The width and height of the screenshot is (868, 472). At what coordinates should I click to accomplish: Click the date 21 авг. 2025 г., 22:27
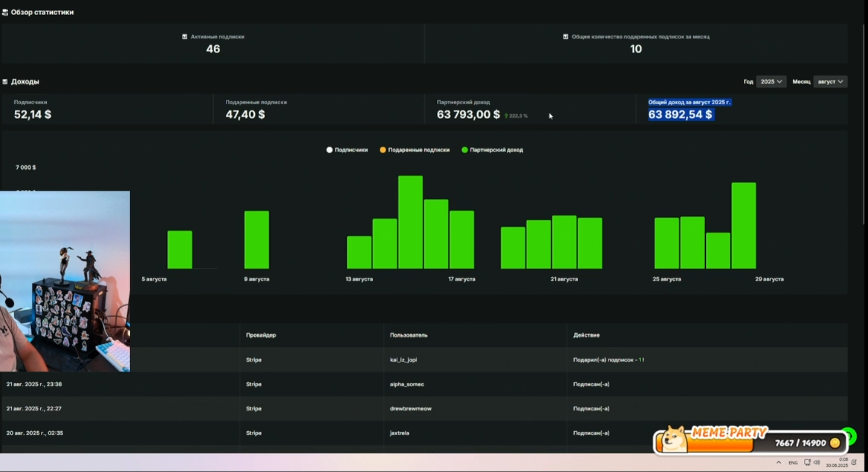tap(34, 408)
